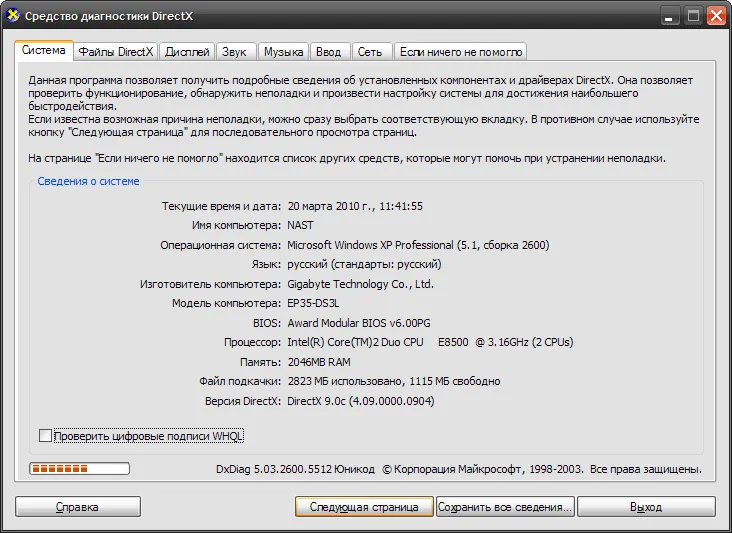Select the Система tab
Screen dimensions: 732x533
[43, 50]
